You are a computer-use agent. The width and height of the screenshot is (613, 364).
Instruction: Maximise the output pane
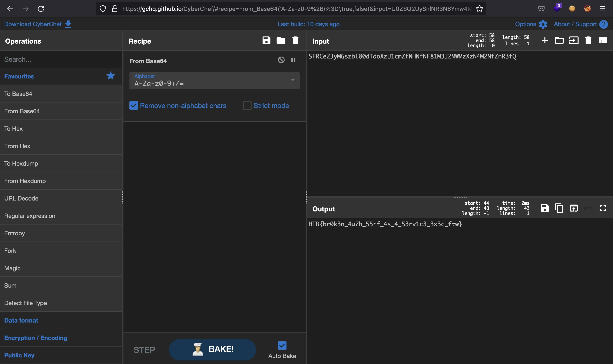pyautogui.click(x=603, y=208)
